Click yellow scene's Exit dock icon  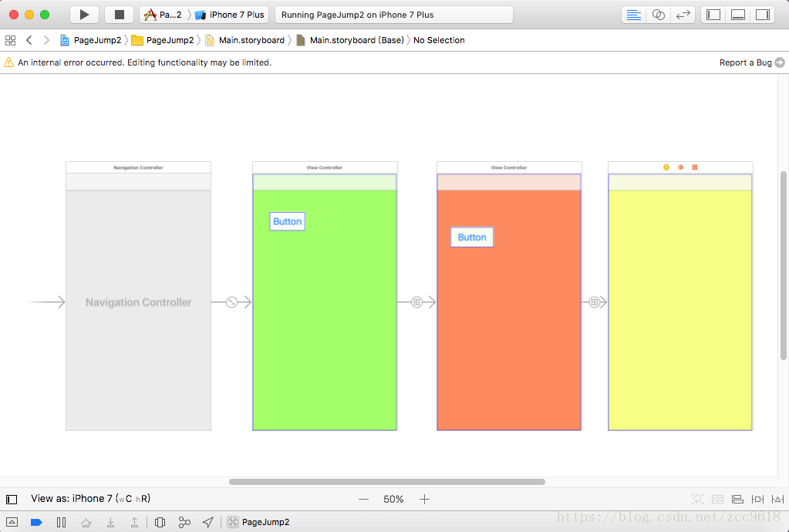click(x=695, y=167)
